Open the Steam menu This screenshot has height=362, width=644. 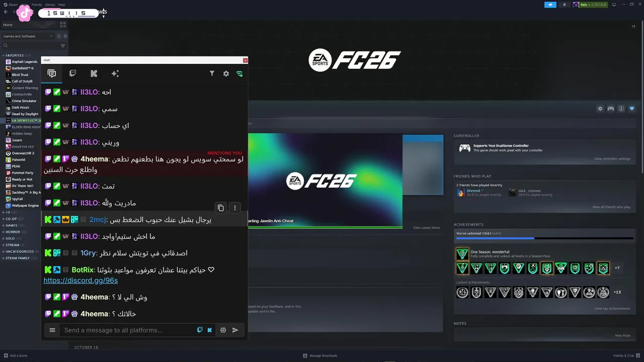click(13, 5)
